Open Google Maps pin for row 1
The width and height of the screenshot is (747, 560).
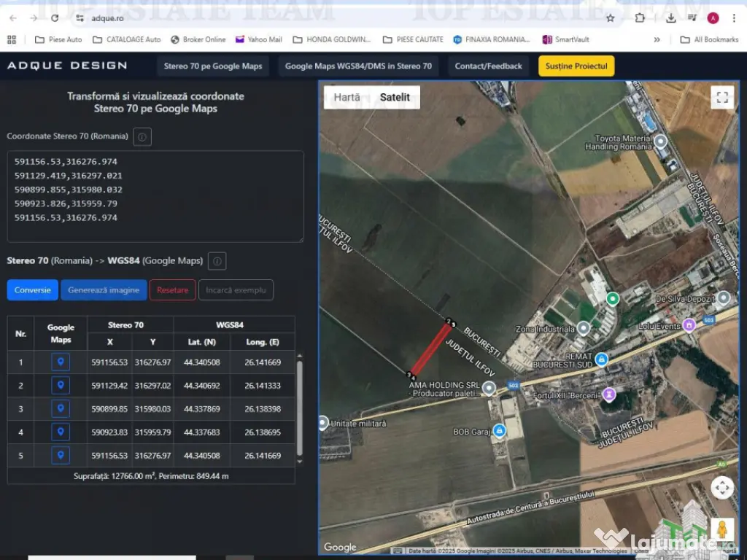(x=61, y=362)
